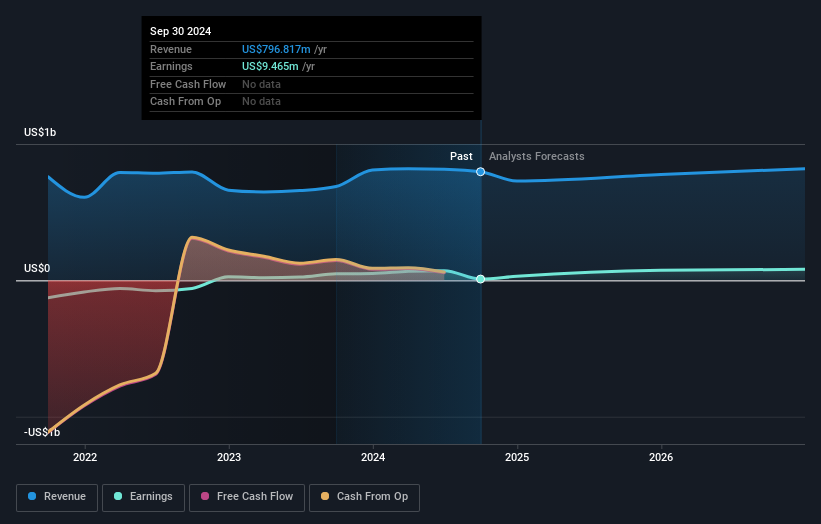Click the 2024 x-axis label
Image resolution: width=821 pixels, height=524 pixels.
[373, 458]
